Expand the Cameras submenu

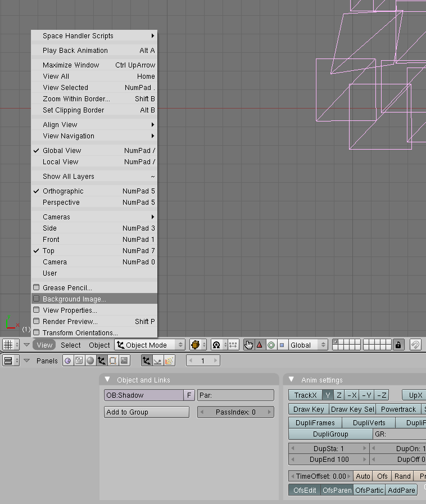[94, 217]
